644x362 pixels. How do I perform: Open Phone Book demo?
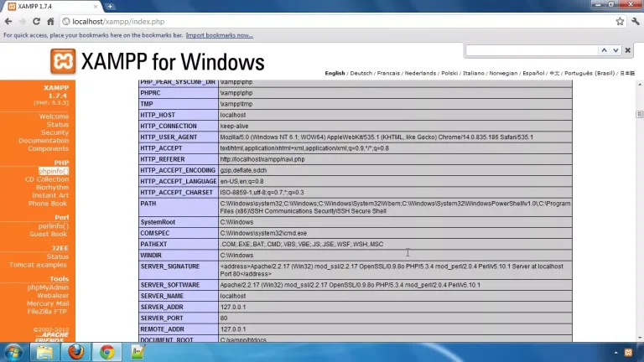tap(47, 204)
